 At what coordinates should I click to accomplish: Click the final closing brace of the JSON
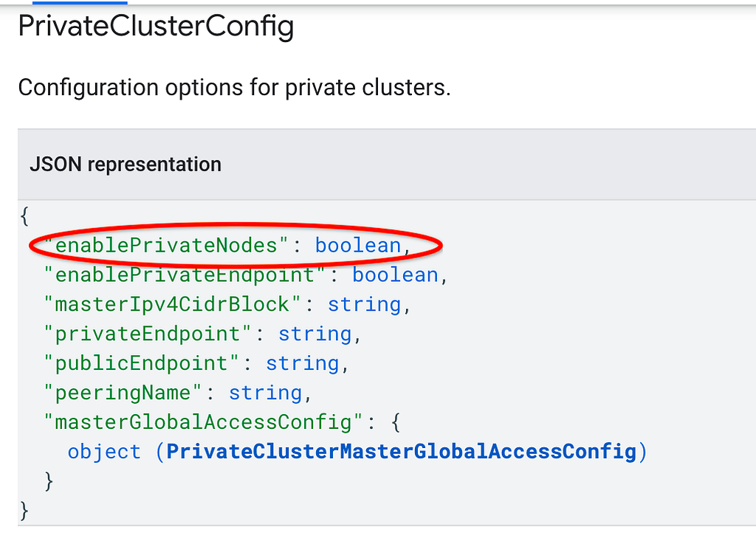[x=24, y=510]
